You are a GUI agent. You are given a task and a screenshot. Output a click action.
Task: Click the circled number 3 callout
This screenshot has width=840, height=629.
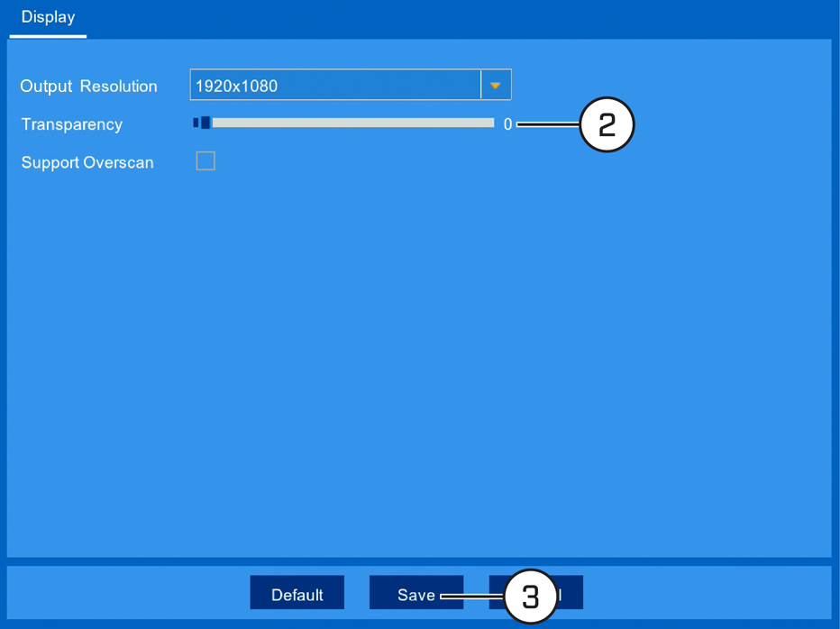click(530, 597)
